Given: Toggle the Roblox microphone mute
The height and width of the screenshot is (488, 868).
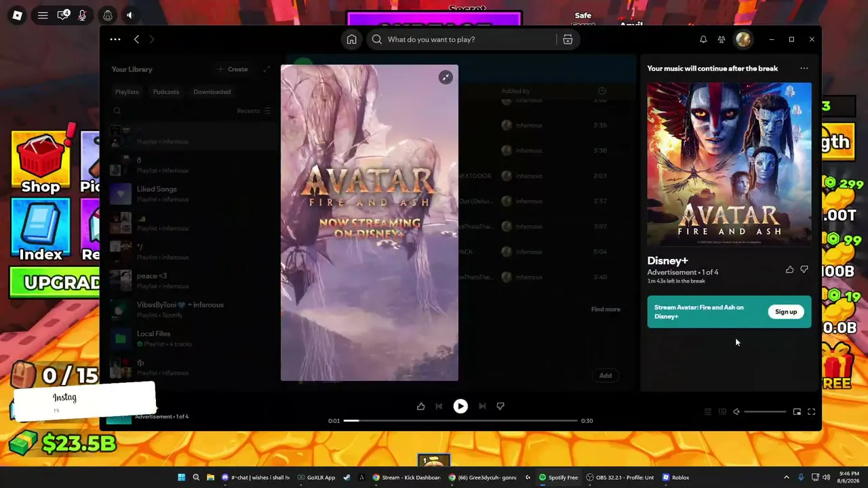Looking at the screenshot, I should (x=83, y=15).
